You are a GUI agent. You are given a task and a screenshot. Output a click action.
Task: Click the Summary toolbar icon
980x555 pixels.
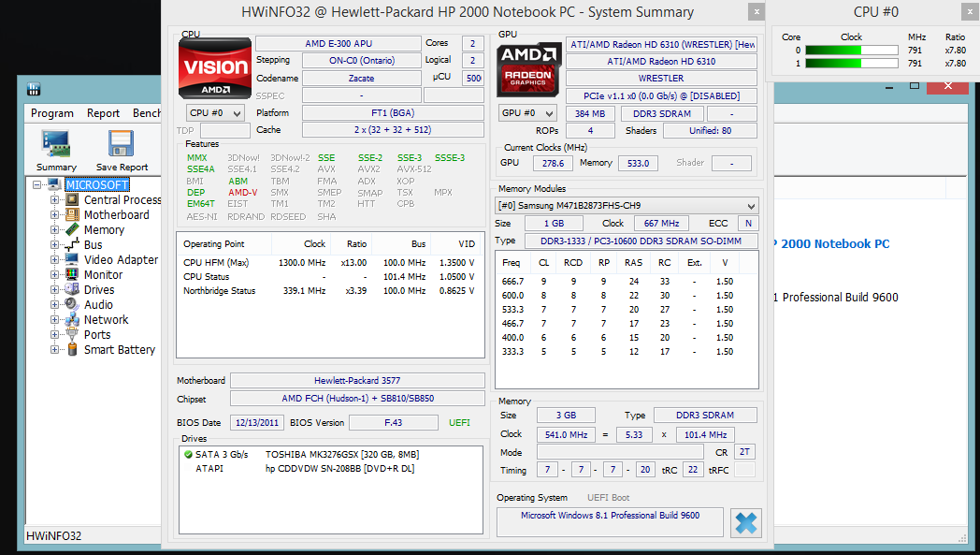[x=56, y=144]
